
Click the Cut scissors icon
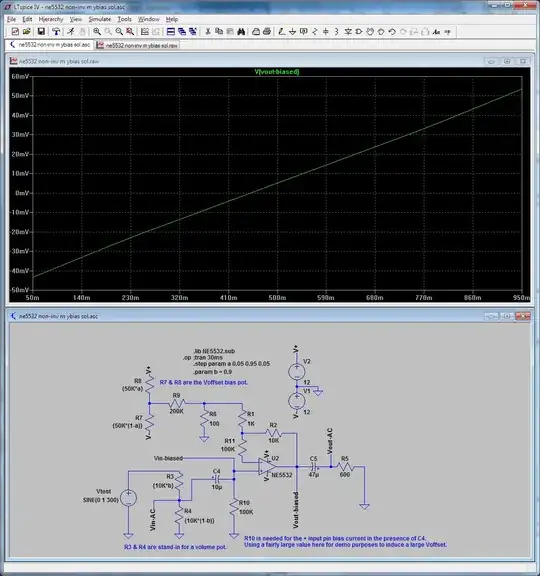click(x=208, y=32)
